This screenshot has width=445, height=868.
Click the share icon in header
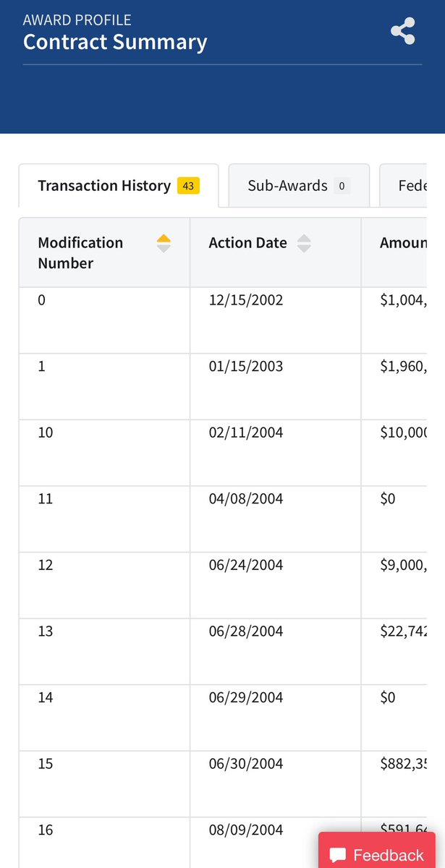tap(402, 32)
